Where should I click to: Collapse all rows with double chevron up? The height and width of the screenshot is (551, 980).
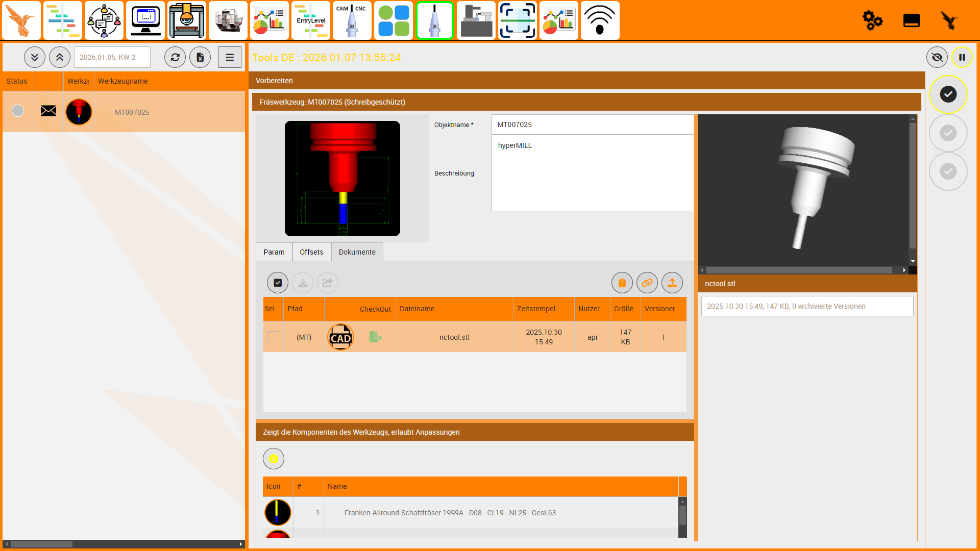coord(60,57)
